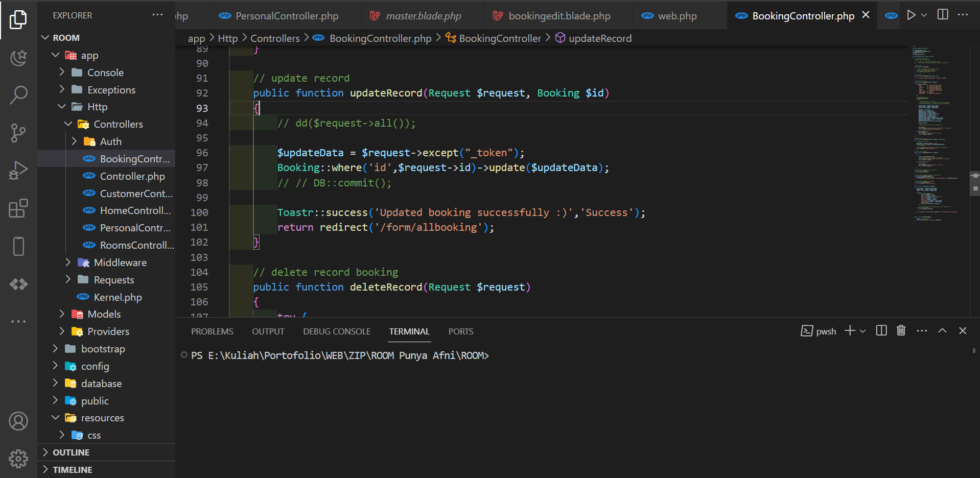Click Controllers in the breadcrumb path
Image resolution: width=980 pixels, height=478 pixels.
tap(275, 38)
